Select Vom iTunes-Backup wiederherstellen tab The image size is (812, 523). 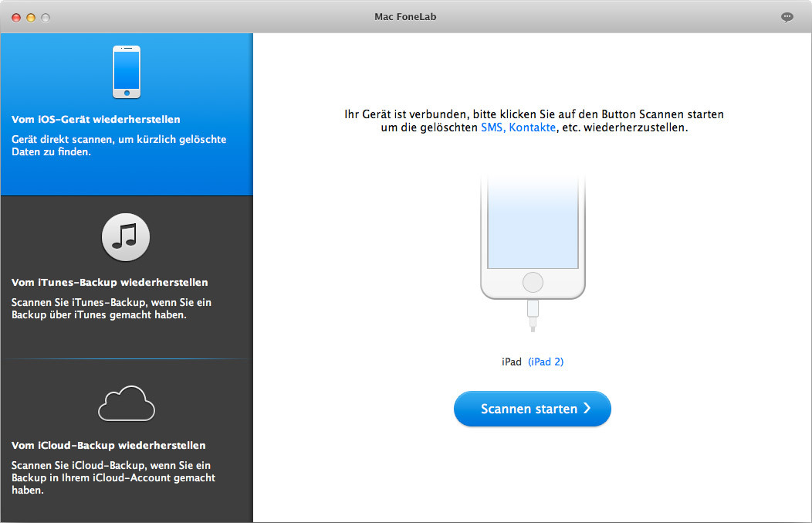click(x=127, y=277)
